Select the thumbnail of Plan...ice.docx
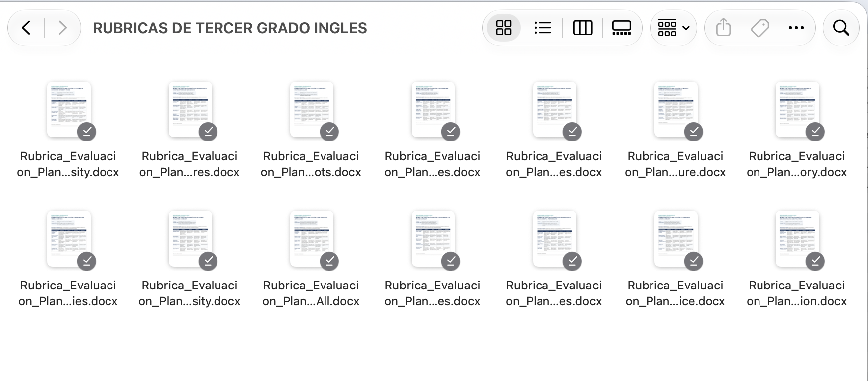This screenshot has width=868, height=381. tap(676, 239)
